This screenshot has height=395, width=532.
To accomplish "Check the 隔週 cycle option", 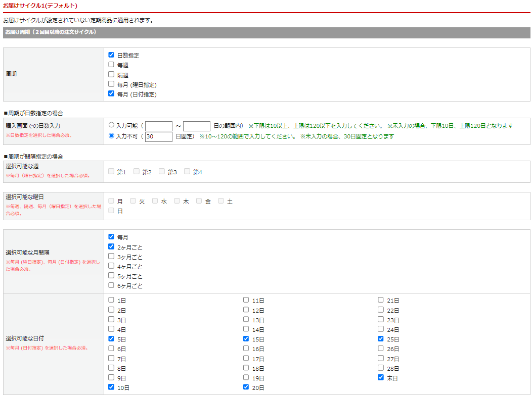I will tap(111, 74).
